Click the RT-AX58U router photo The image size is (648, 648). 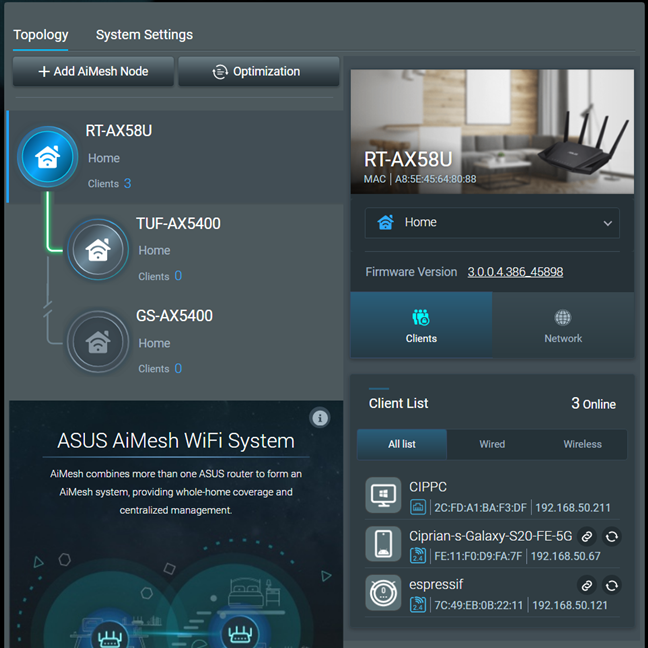pyautogui.click(x=492, y=131)
